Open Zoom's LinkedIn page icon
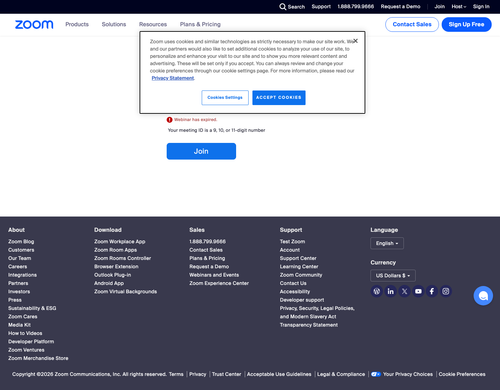This screenshot has width=500, height=390. click(390, 291)
